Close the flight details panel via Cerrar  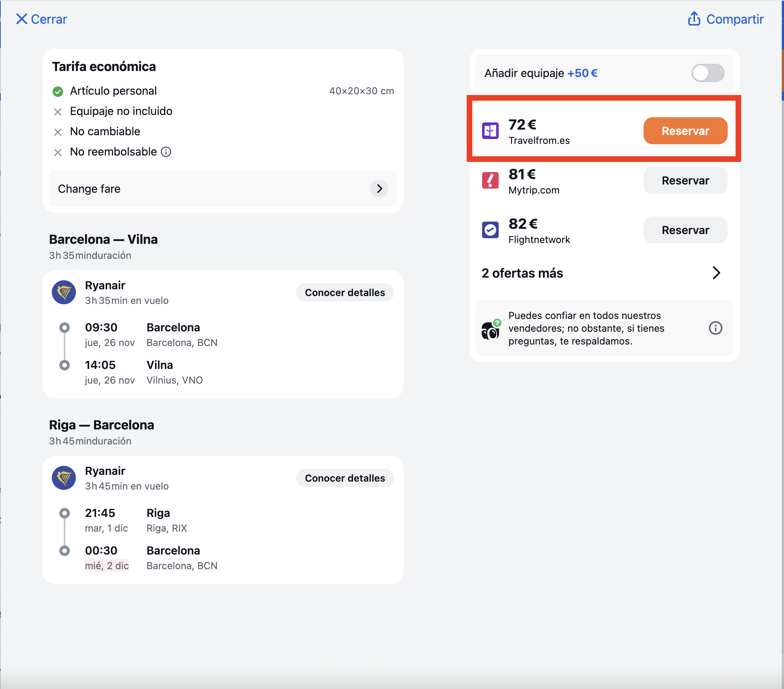pyautogui.click(x=41, y=19)
